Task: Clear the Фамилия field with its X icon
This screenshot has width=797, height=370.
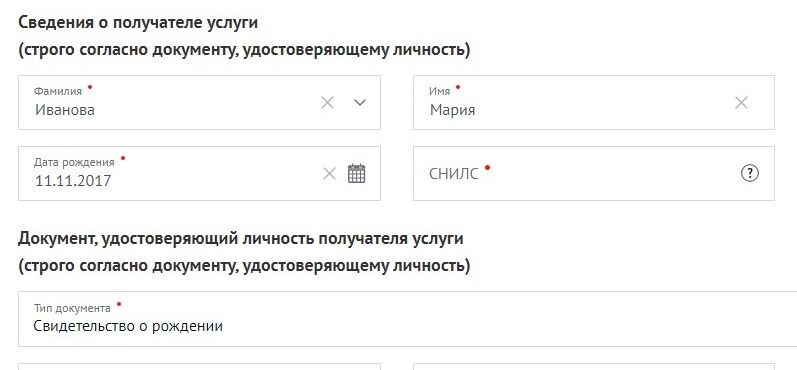Action: [327, 103]
